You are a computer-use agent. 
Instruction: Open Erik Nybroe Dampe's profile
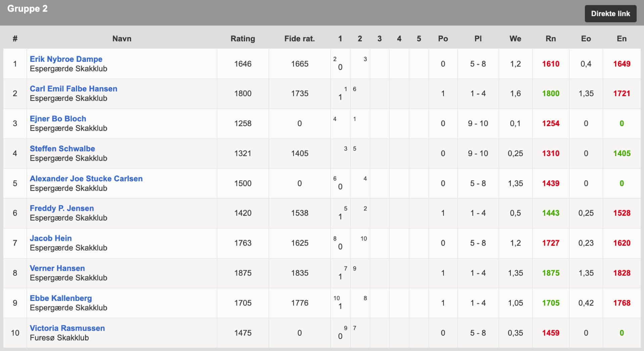pyautogui.click(x=66, y=59)
